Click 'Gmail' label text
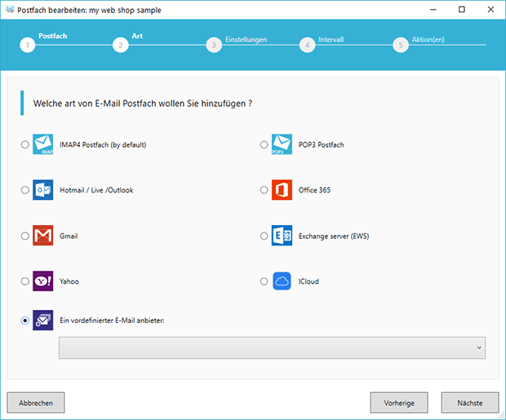 point(69,236)
